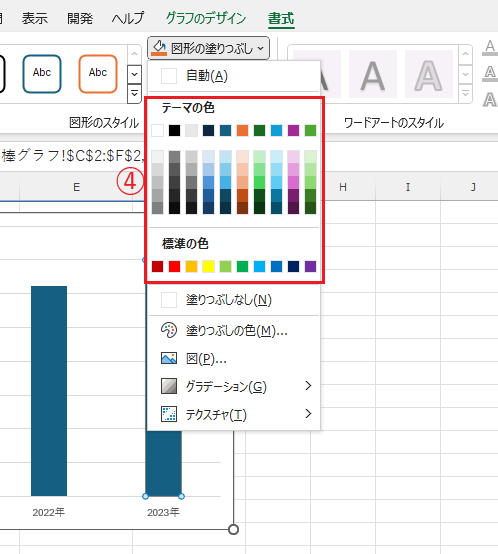Open the ヘルプ tab

128,18
